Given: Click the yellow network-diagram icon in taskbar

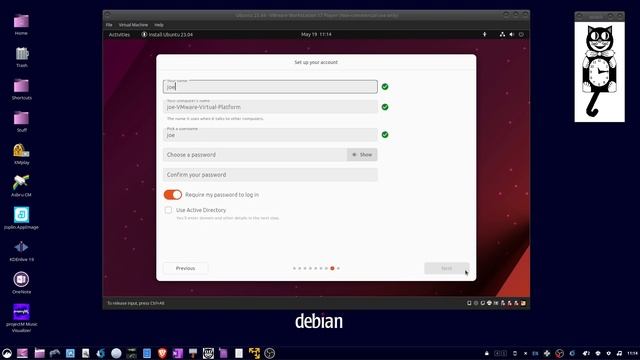Looking at the screenshot, I should (254, 353).
